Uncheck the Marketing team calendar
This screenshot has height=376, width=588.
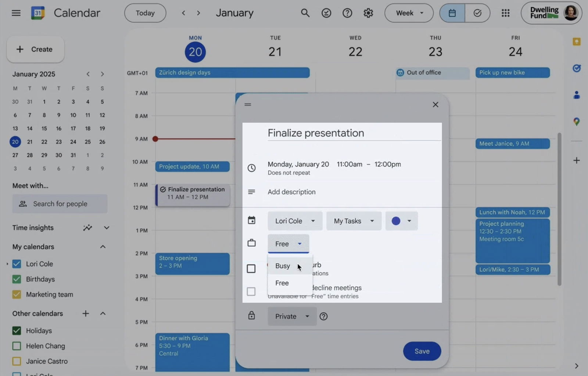pos(17,294)
